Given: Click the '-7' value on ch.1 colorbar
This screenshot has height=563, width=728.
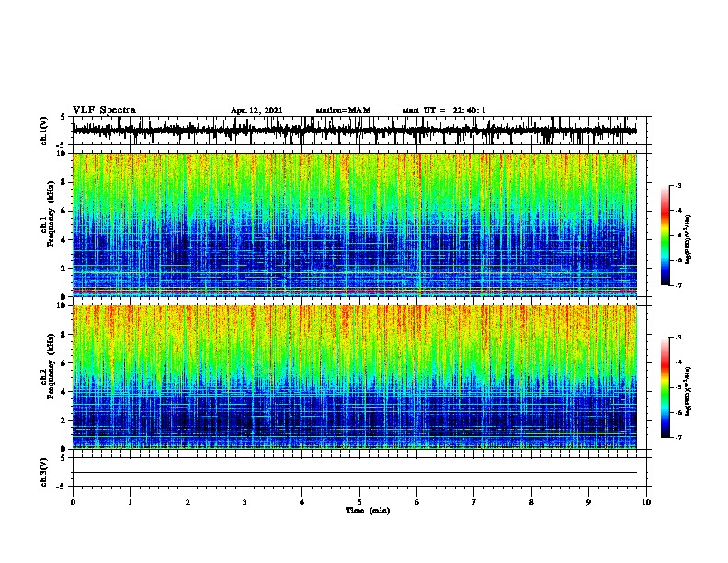Looking at the screenshot, I should 678,285.
